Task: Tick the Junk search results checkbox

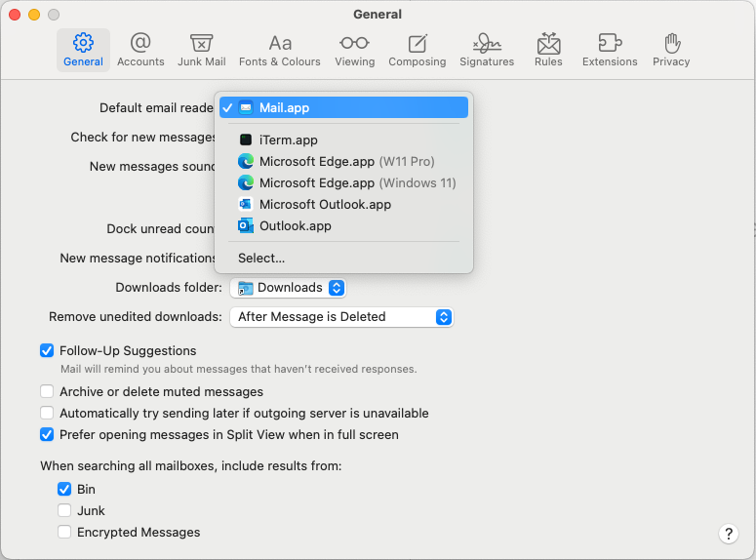Action: (64, 510)
